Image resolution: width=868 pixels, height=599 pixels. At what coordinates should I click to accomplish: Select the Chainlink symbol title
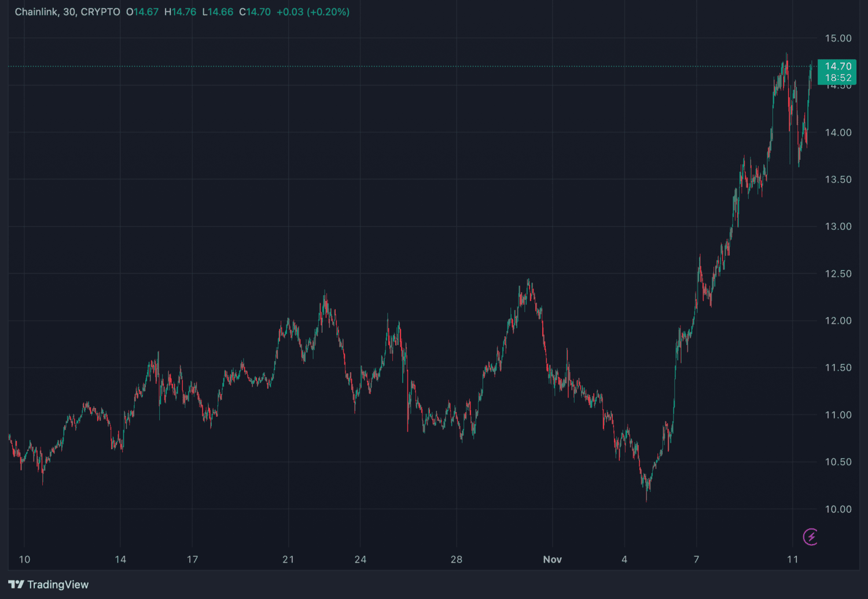click(67, 12)
